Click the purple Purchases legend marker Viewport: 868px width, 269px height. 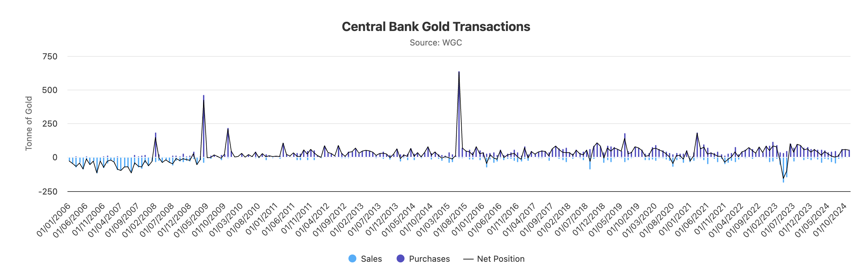pyautogui.click(x=400, y=259)
